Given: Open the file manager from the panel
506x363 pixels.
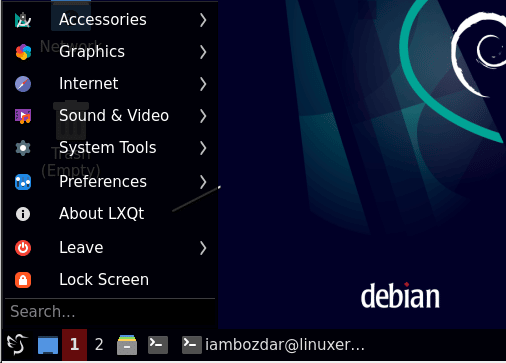Looking at the screenshot, I should coord(127,345).
